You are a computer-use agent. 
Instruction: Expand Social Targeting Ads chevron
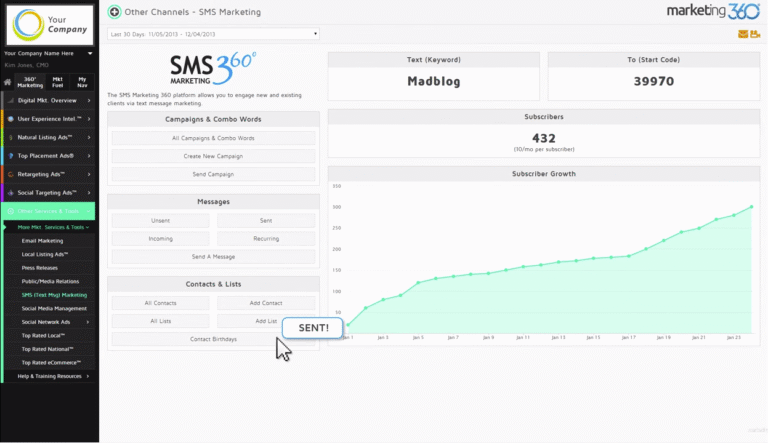89,193
